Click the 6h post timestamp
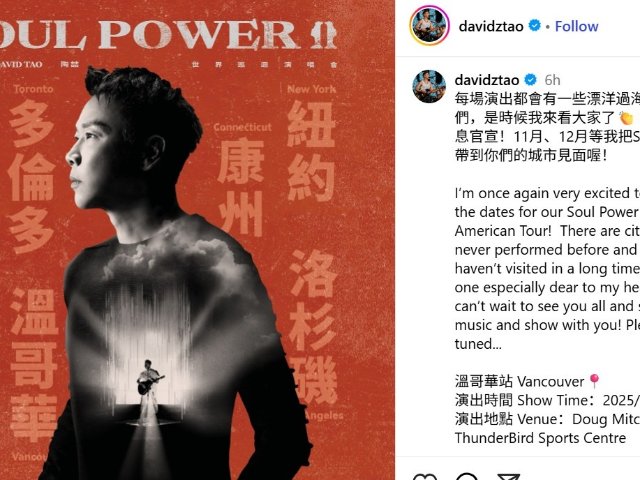 click(x=552, y=80)
